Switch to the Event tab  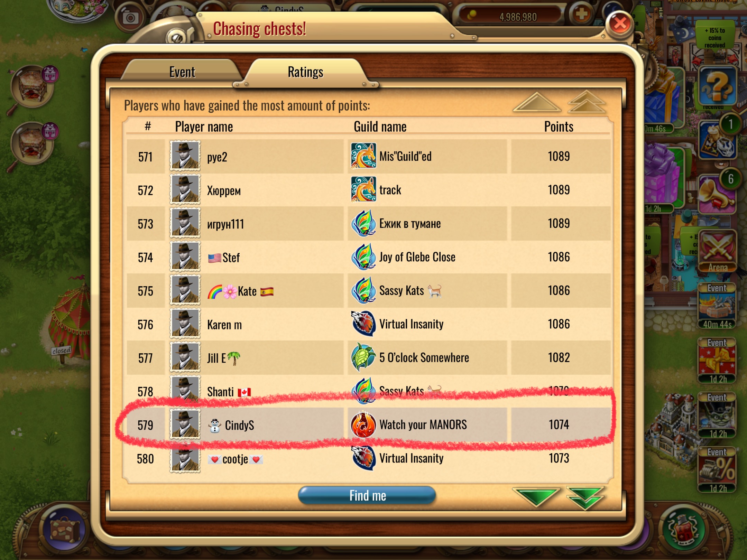tap(182, 72)
